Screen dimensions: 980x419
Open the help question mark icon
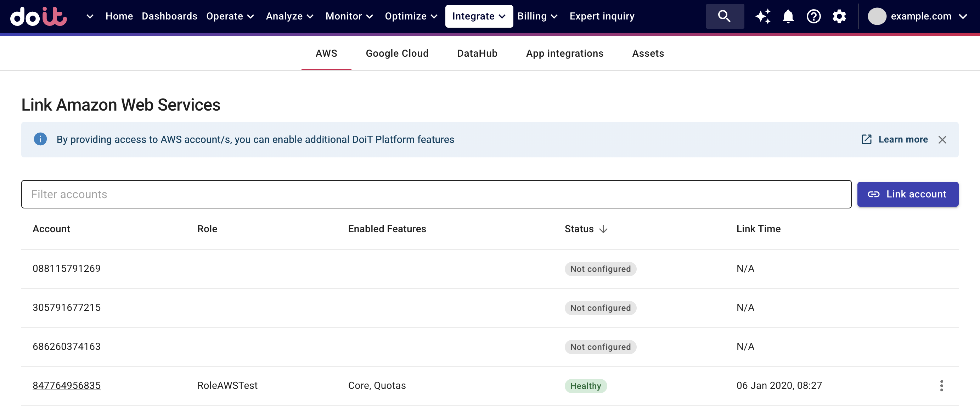[x=814, y=16]
